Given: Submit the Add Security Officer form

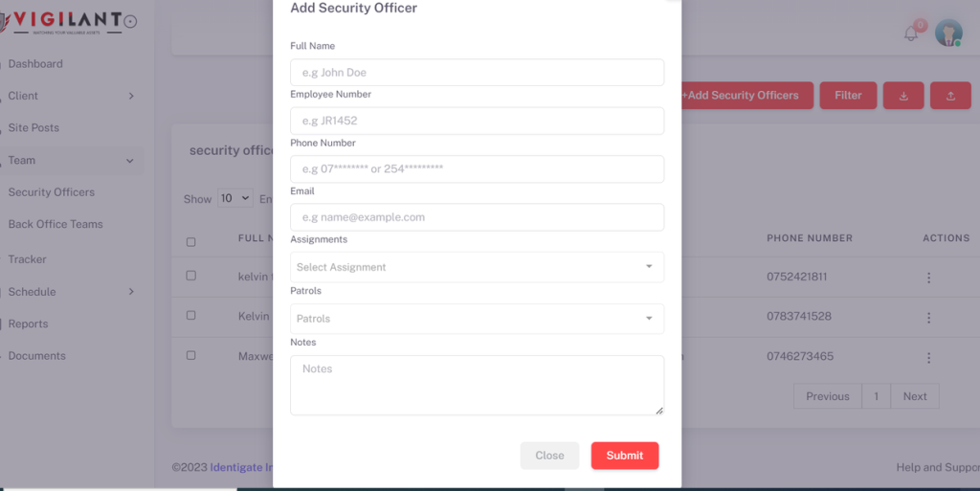Looking at the screenshot, I should (x=624, y=456).
